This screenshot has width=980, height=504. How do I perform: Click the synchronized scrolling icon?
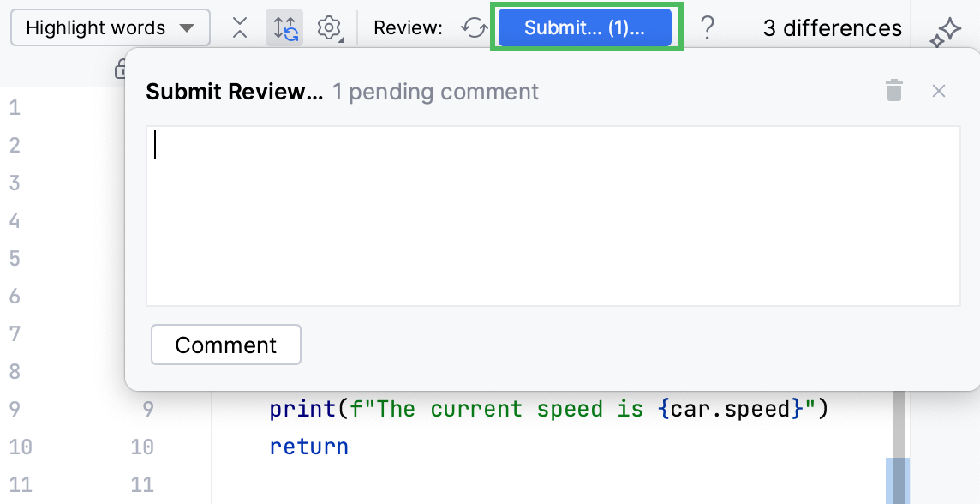tap(284, 27)
